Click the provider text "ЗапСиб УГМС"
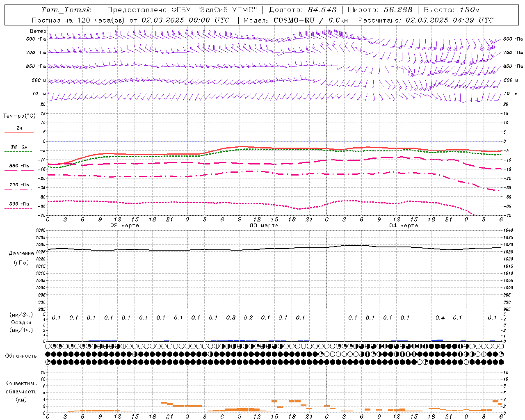525x420 pixels. [226, 10]
